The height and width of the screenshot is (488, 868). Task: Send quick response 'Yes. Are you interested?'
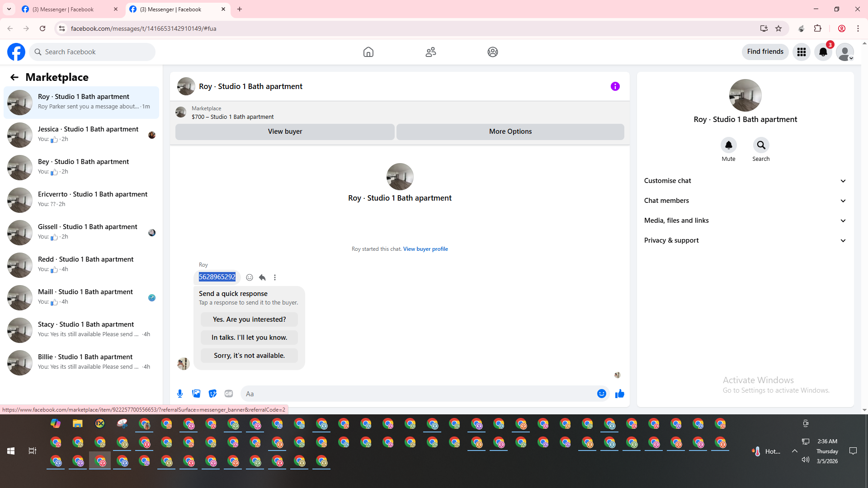click(250, 319)
